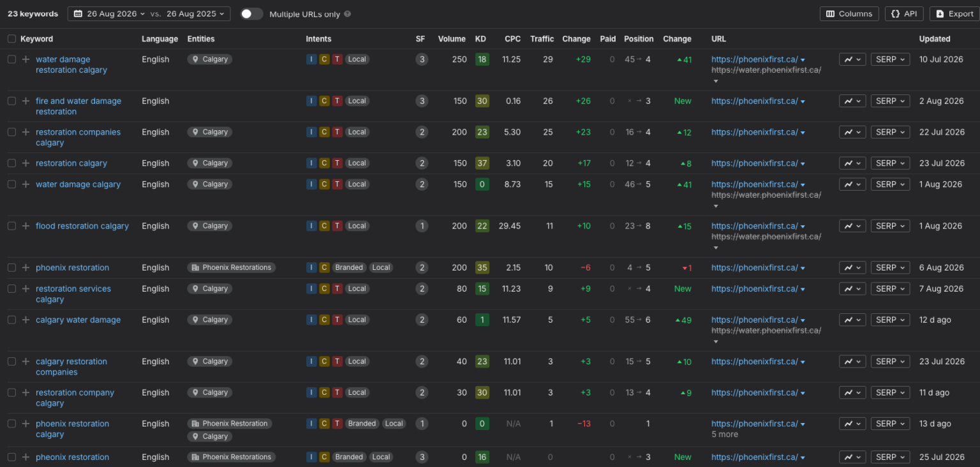Sort by the KD column header
Viewport: 980px width, 467px height.
pos(480,39)
